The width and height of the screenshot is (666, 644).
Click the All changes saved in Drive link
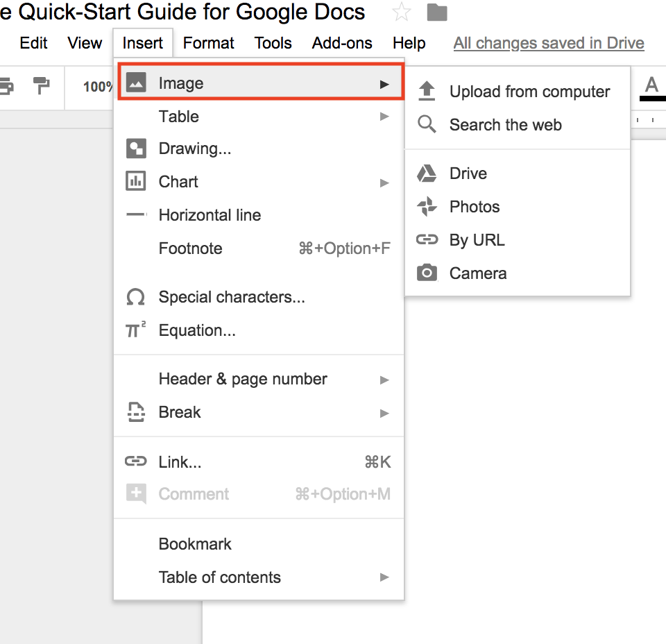point(548,43)
